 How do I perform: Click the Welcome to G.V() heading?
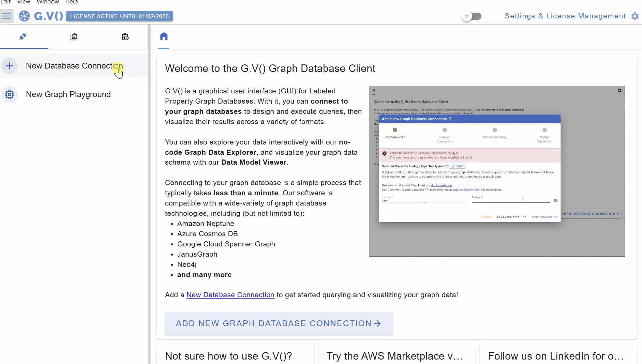click(x=270, y=69)
